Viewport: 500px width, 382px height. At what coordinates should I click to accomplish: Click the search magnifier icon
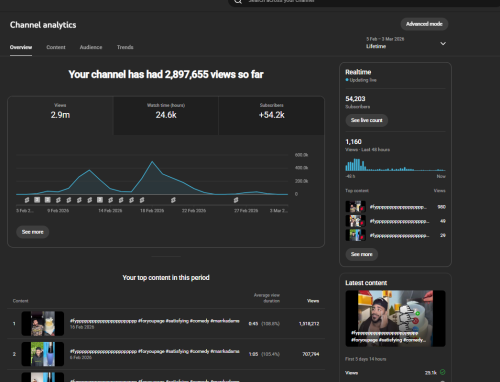coord(238,2)
